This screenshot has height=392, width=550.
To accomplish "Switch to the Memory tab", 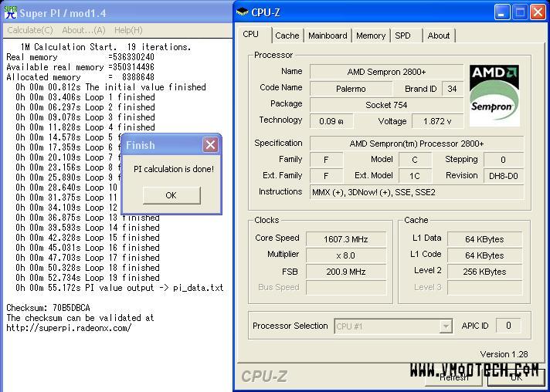I will (x=371, y=35).
